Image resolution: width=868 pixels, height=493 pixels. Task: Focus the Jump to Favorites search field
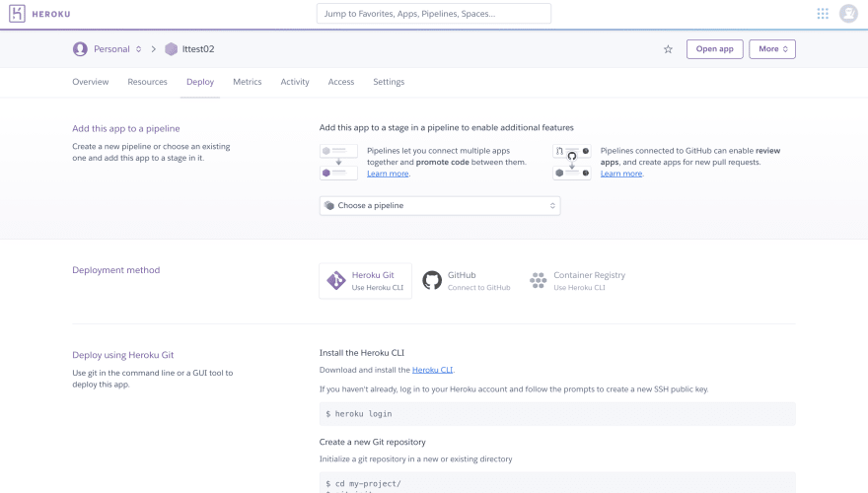point(434,13)
